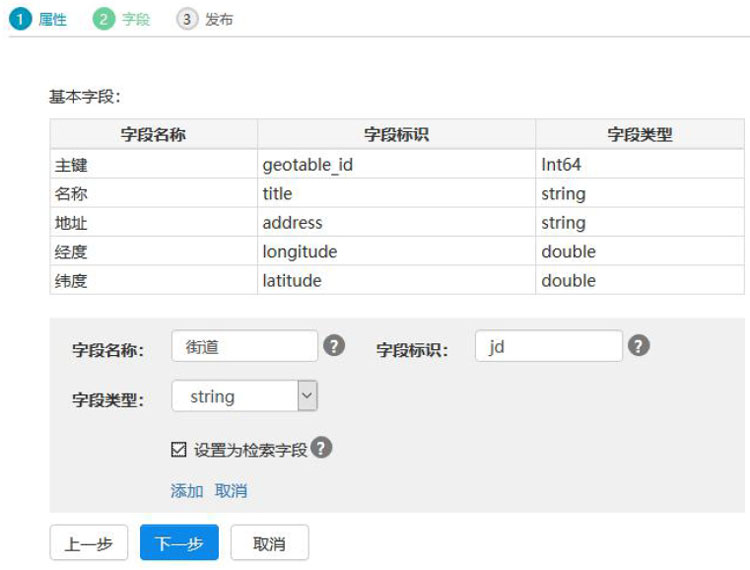
Task: Select step 3 circle for 发布
Action: [187, 19]
